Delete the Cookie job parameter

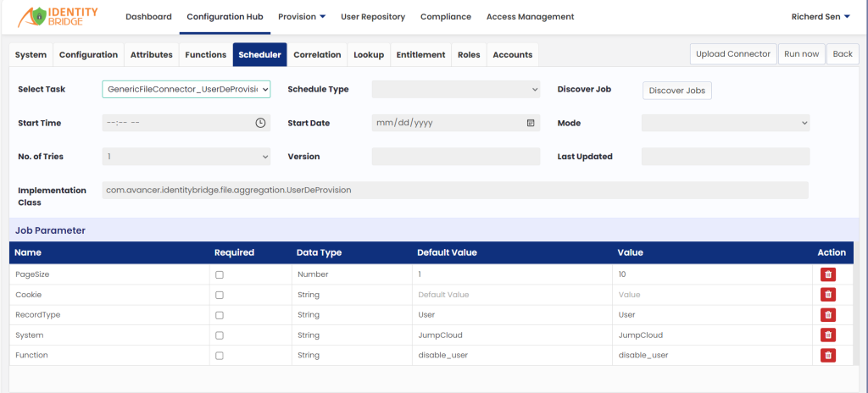pos(827,295)
